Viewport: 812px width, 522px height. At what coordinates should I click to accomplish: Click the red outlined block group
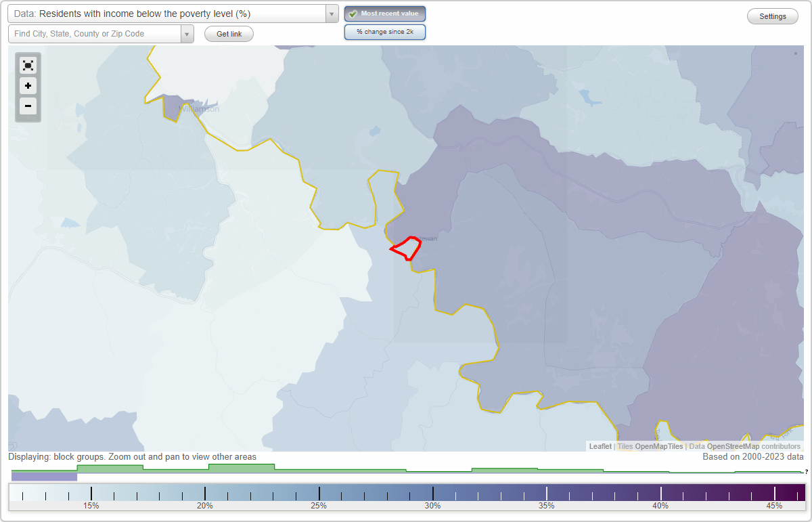(x=406, y=248)
